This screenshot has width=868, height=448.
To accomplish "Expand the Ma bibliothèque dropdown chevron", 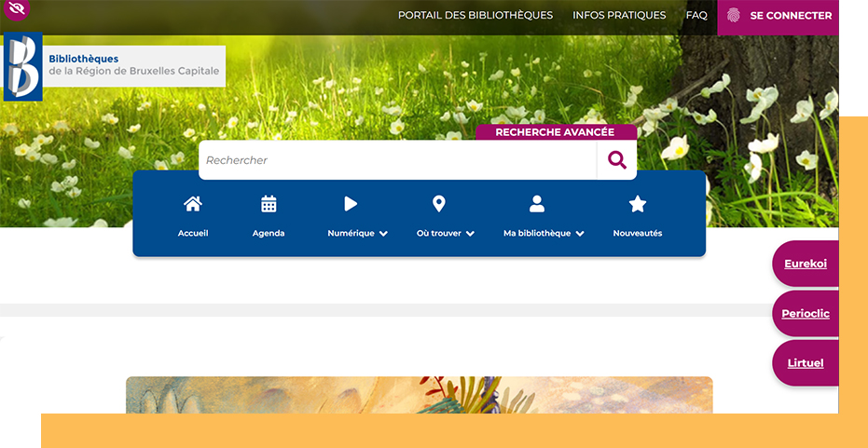I will (580, 234).
